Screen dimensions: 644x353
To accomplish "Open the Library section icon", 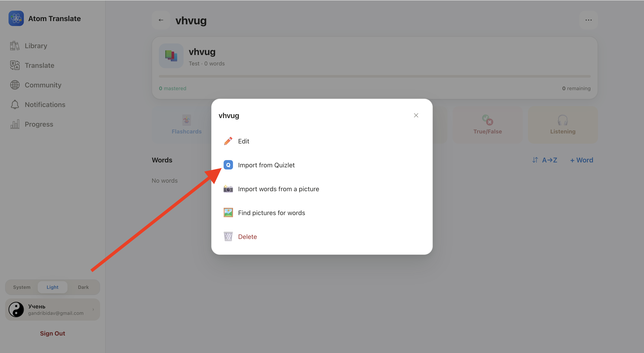I will pyautogui.click(x=15, y=46).
